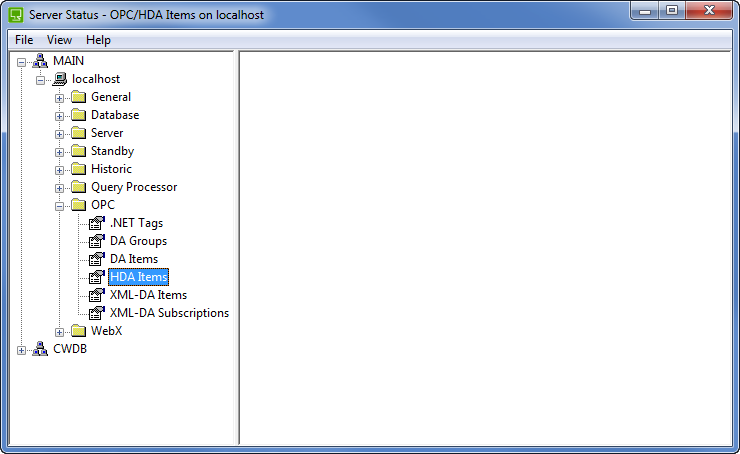Click the .NET Tags status icon
This screenshot has height=454, width=740.
coord(97,223)
